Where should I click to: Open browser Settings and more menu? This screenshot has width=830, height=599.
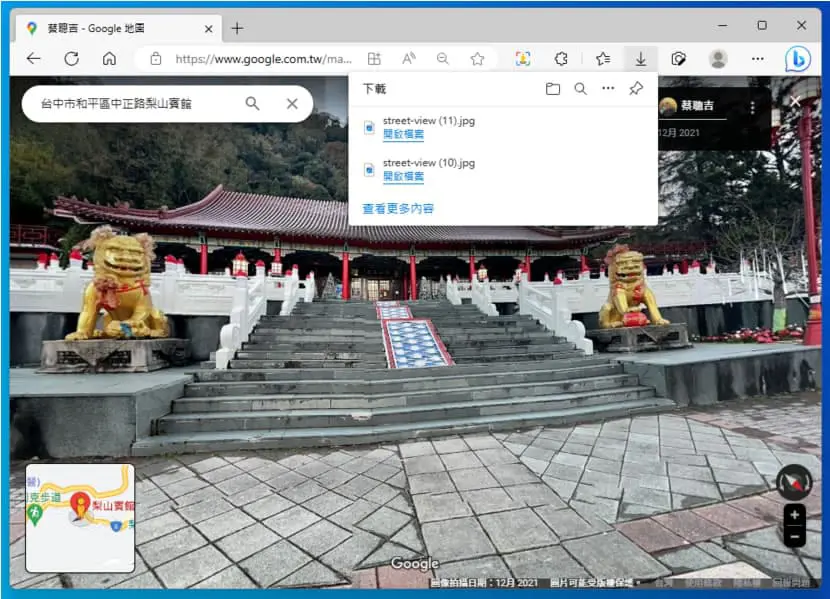click(757, 59)
